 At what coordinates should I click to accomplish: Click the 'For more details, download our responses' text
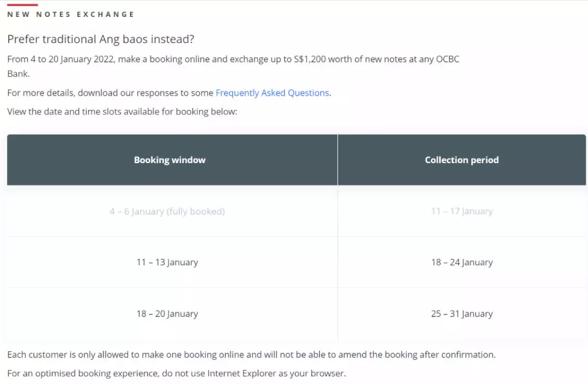click(x=110, y=93)
